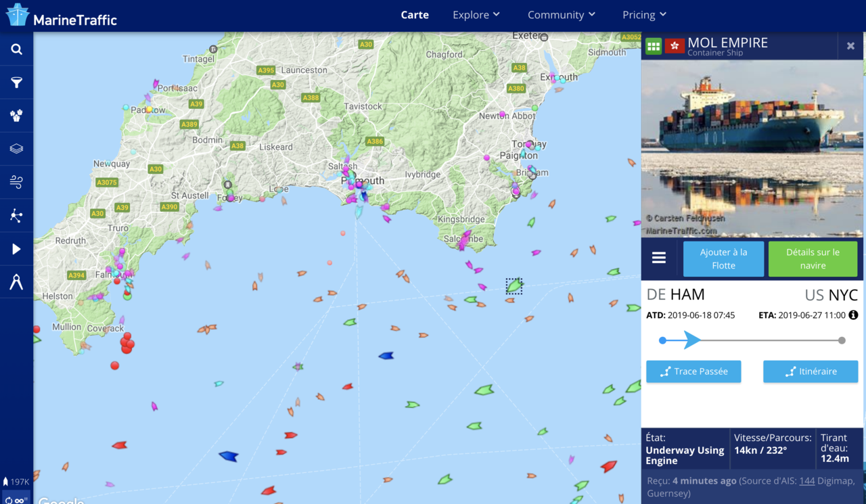Open the route connections tool icon
Viewport: 866px width, 504px height.
[x=16, y=215]
